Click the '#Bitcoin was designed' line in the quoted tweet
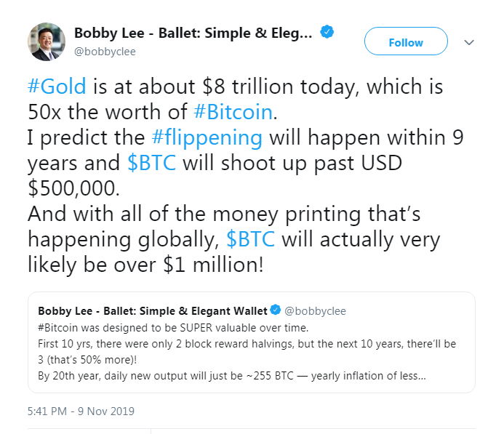The image size is (504, 434). pyautogui.click(x=173, y=328)
